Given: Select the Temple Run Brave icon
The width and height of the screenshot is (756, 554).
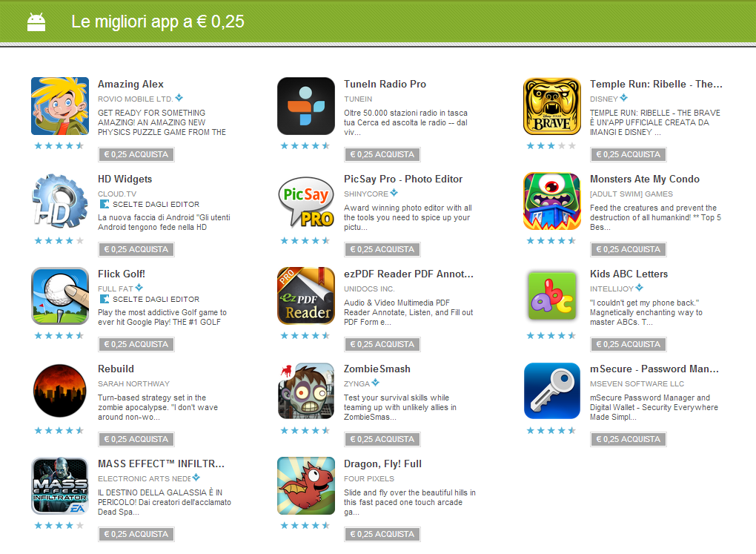Looking at the screenshot, I should 552,106.
